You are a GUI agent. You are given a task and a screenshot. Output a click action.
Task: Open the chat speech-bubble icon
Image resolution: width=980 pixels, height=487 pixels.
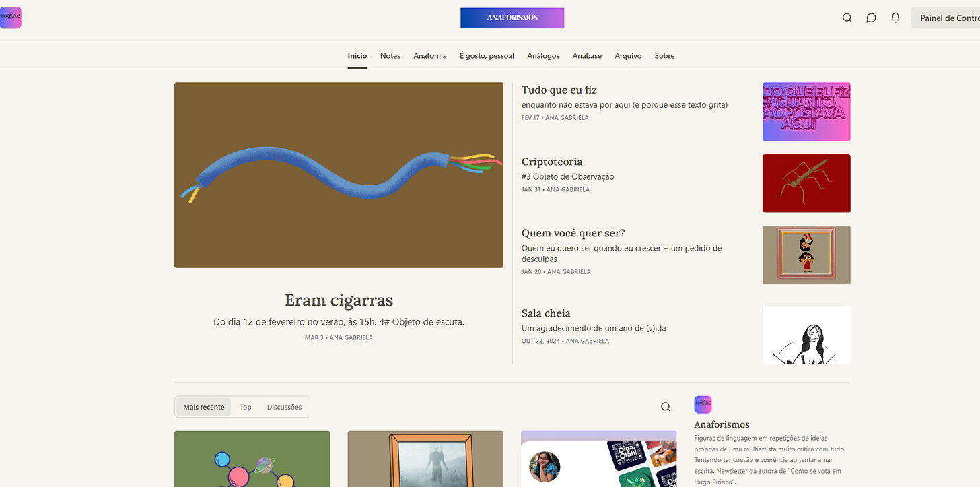871,18
